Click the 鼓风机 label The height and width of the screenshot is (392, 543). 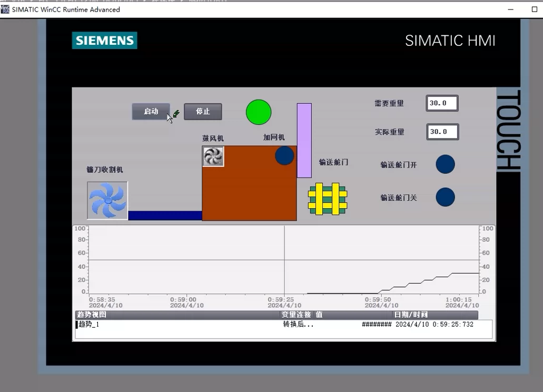tap(213, 139)
